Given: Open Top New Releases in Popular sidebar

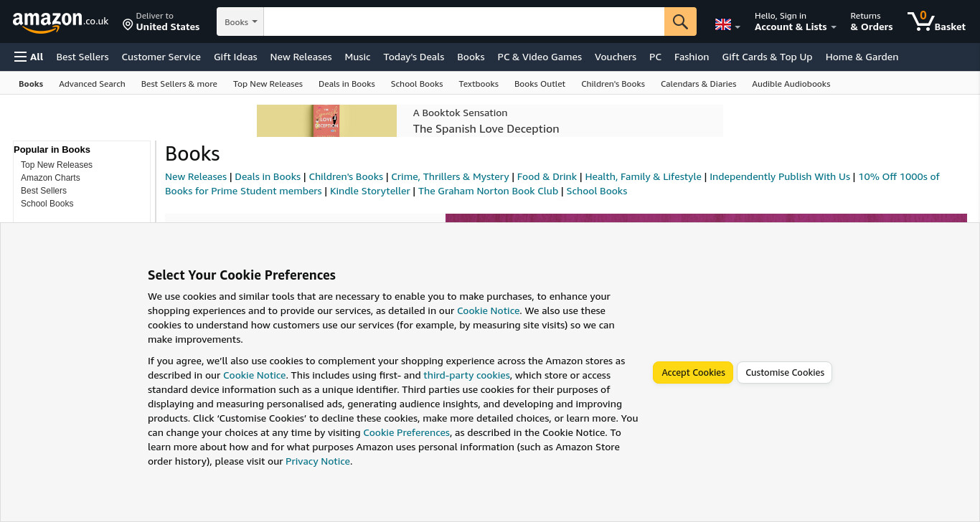Looking at the screenshot, I should 57,165.
